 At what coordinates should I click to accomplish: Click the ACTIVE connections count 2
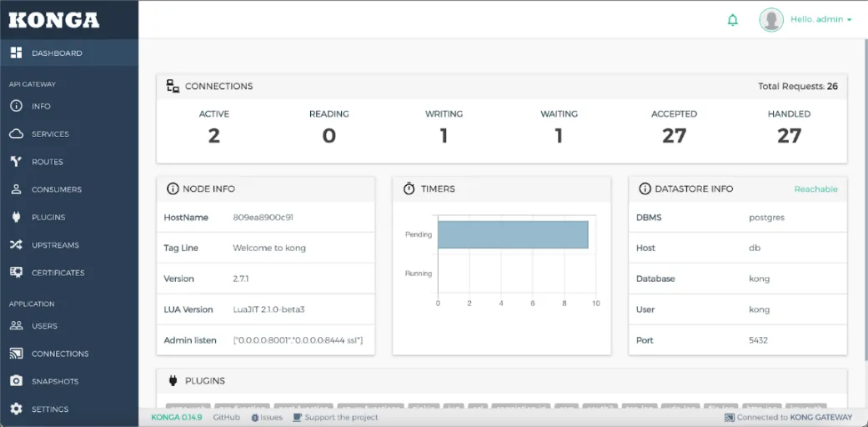click(214, 136)
